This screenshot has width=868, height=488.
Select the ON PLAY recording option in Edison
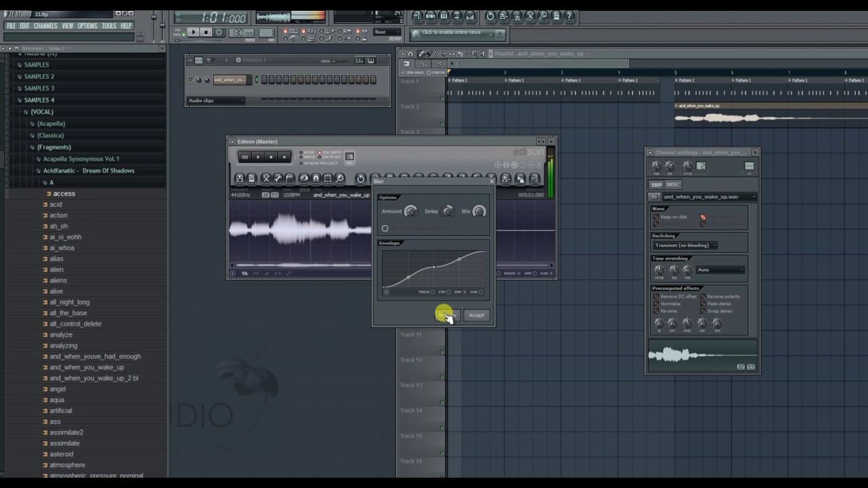tap(319, 157)
